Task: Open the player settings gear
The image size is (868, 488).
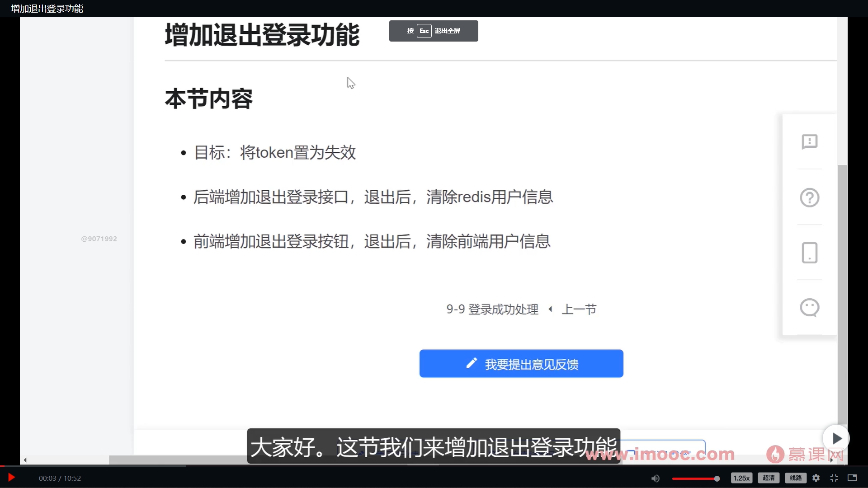Action: point(816,478)
